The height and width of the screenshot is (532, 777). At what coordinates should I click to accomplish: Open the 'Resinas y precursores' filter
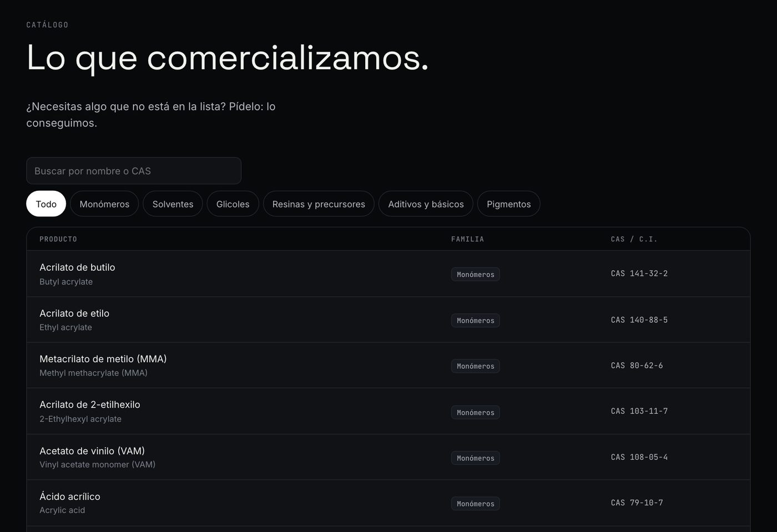pos(319,204)
